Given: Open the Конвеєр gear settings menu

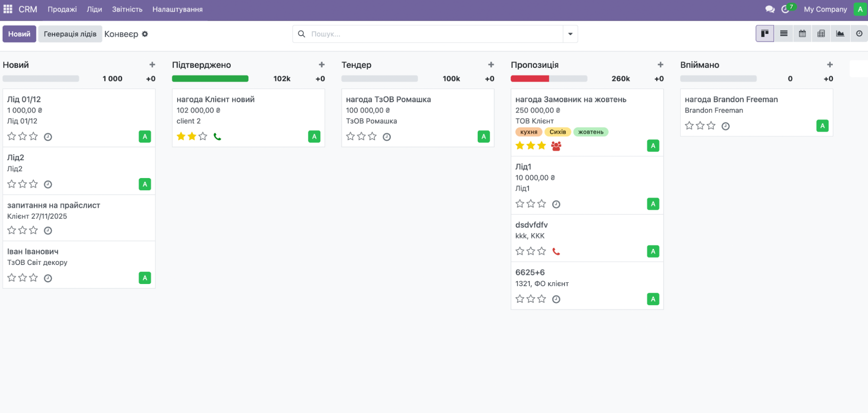Looking at the screenshot, I should point(145,34).
